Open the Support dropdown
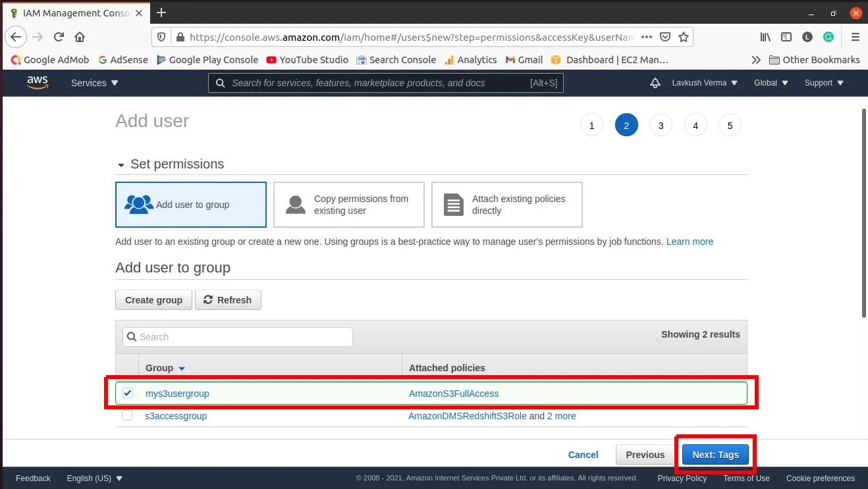 824,83
